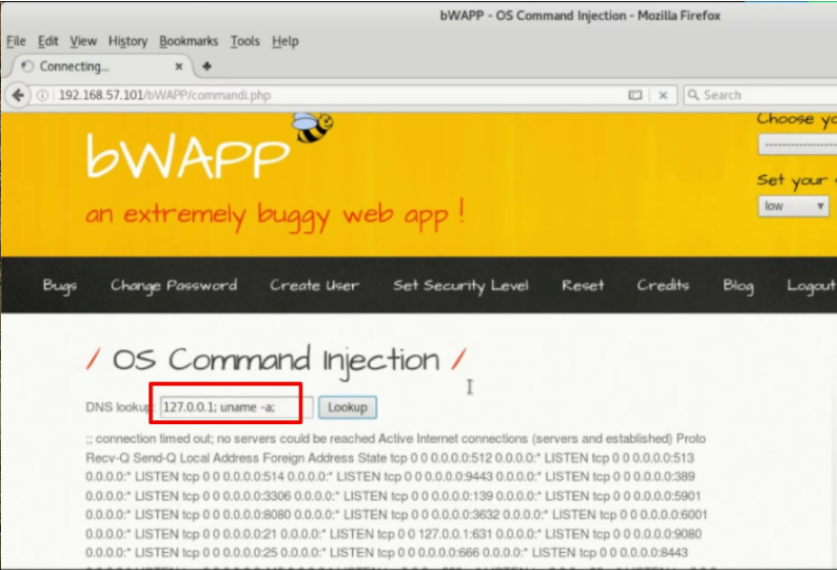Stop page loading with the X icon
The height and width of the screenshot is (570, 837).
click(663, 96)
